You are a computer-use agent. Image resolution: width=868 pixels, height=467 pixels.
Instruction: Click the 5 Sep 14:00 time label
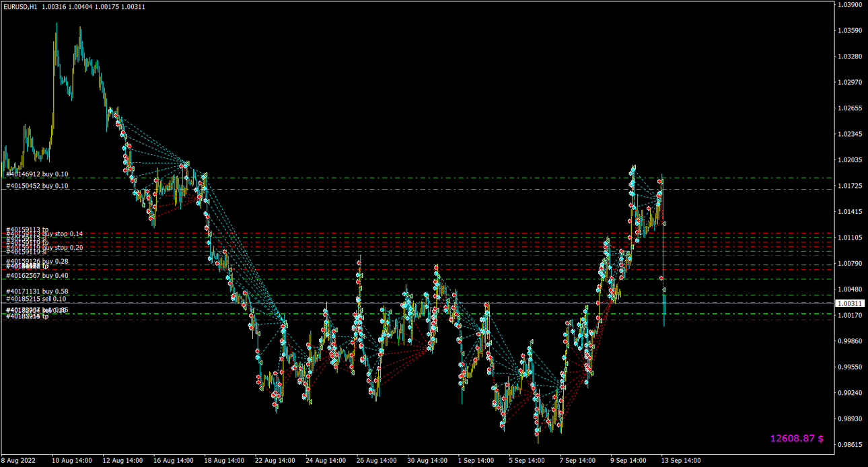click(x=527, y=461)
